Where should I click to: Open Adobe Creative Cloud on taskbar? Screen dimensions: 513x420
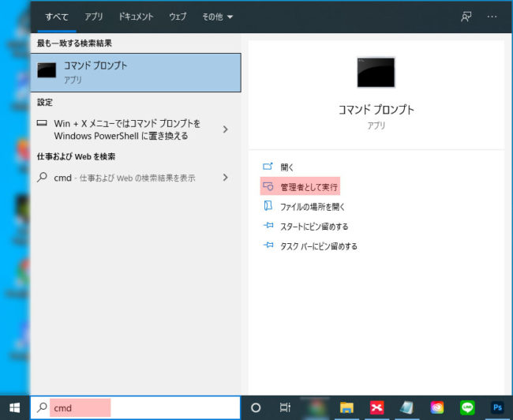click(x=437, y=407)
